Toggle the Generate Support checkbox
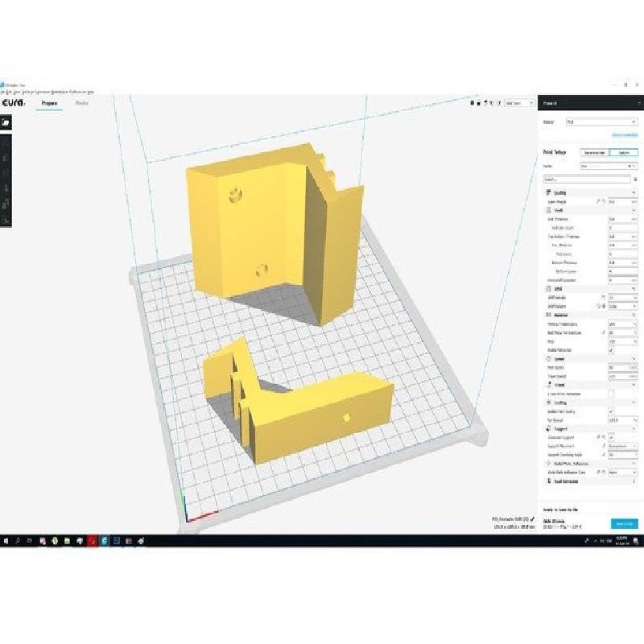Viewport: 644px width, 644px height. pyautogui.click(x=611, y=437)
